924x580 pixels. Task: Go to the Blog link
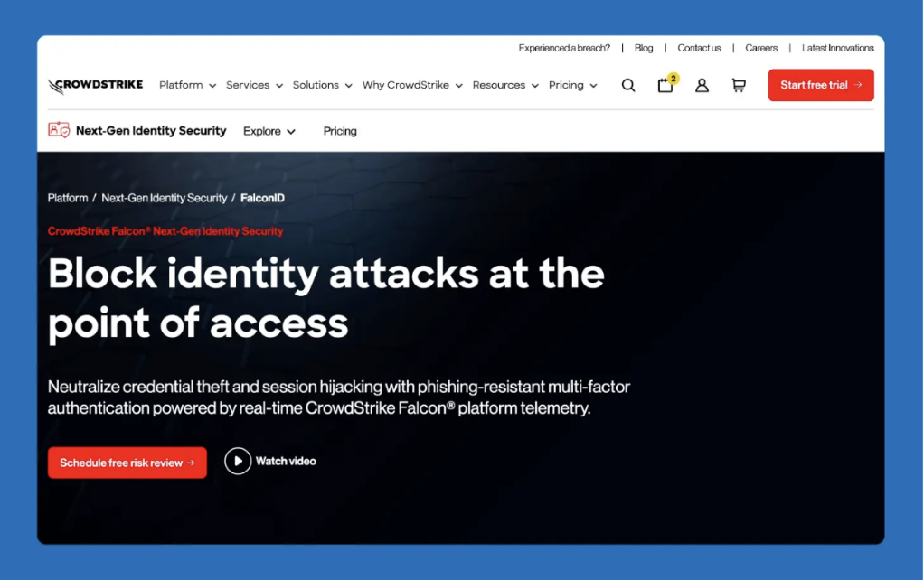644,48
